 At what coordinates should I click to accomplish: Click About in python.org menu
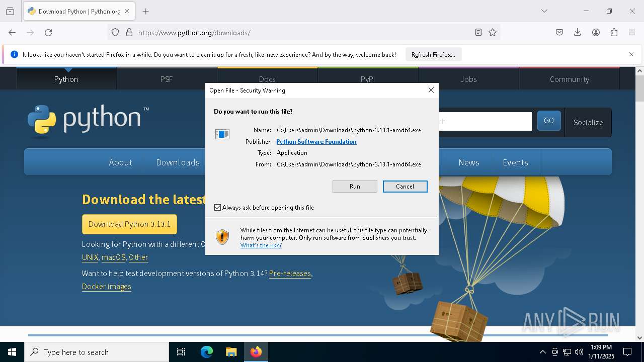(x=121, y=162)
